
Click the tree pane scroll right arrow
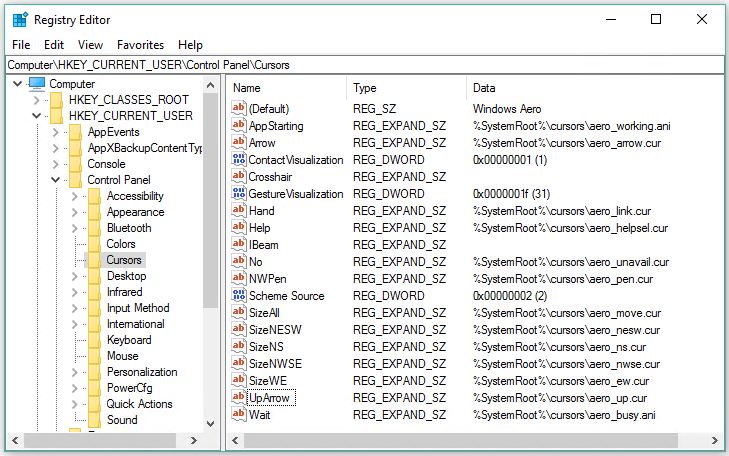pos(194,440)
